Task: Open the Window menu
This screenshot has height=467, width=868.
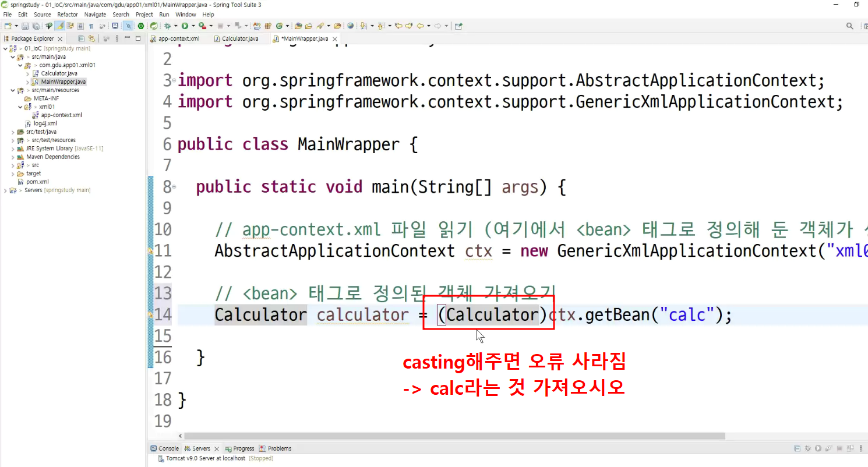Action: 186,15
